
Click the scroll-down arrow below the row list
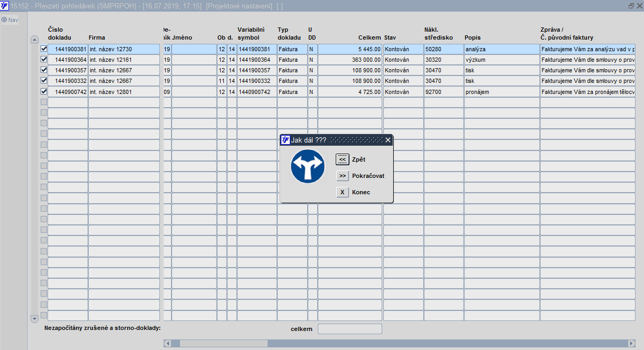(x=35, y=319)
